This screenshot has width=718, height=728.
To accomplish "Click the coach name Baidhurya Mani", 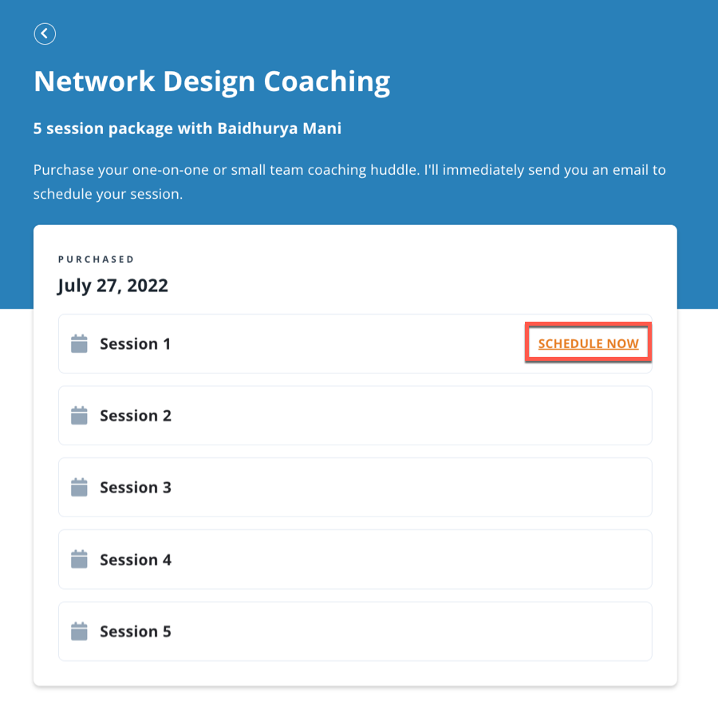I will pos(279,128).
